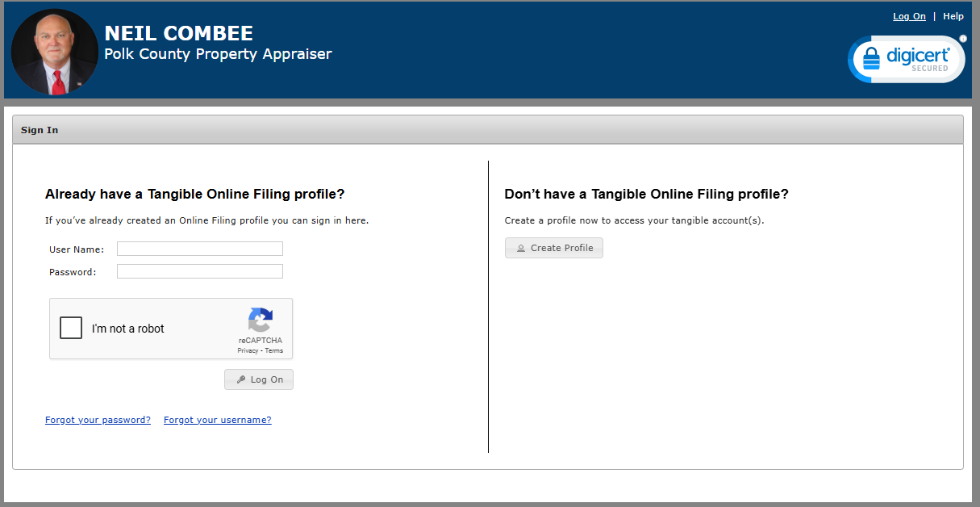The width and height of the screenshot is (980, 507).
Task: Click the Log On link in the top bar
Action: [x=909, y=15]
